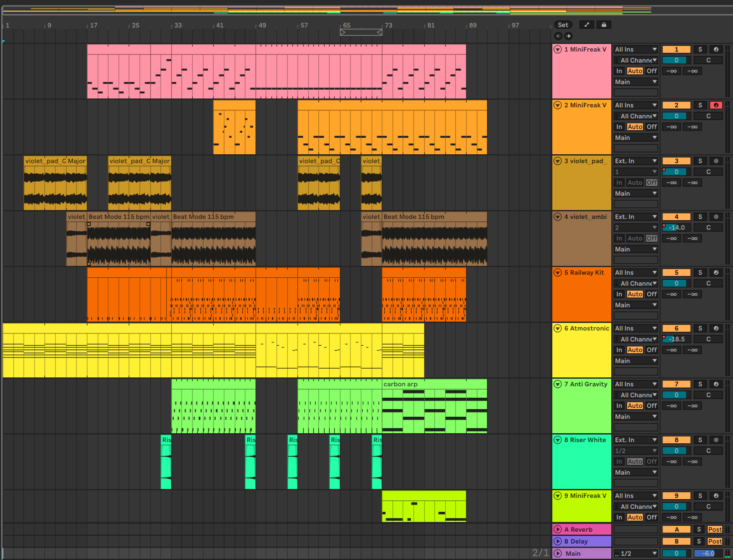The height and width of the screenshot is (560, 733).
Task: Unfold the A Reverb return track
Action: tap(558, 530)
